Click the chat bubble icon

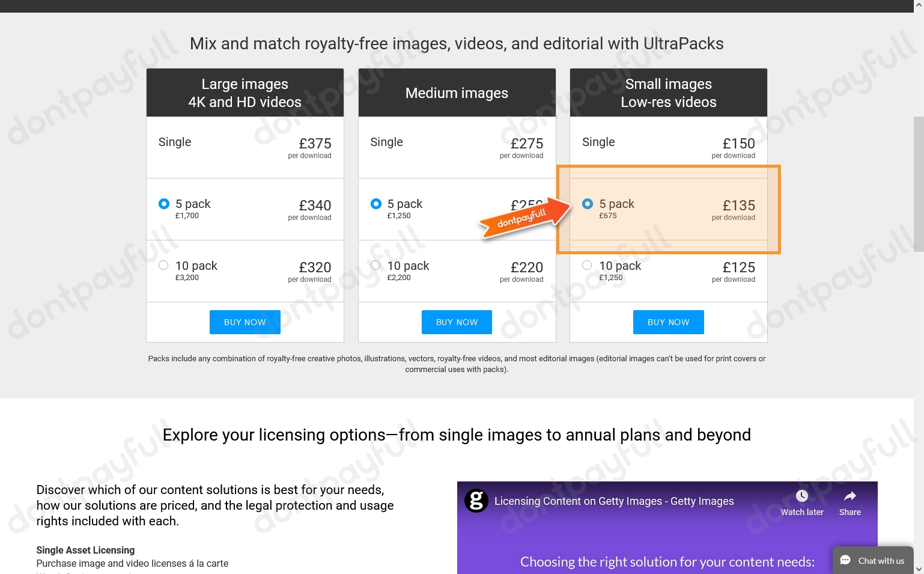[x=845, y=560]
